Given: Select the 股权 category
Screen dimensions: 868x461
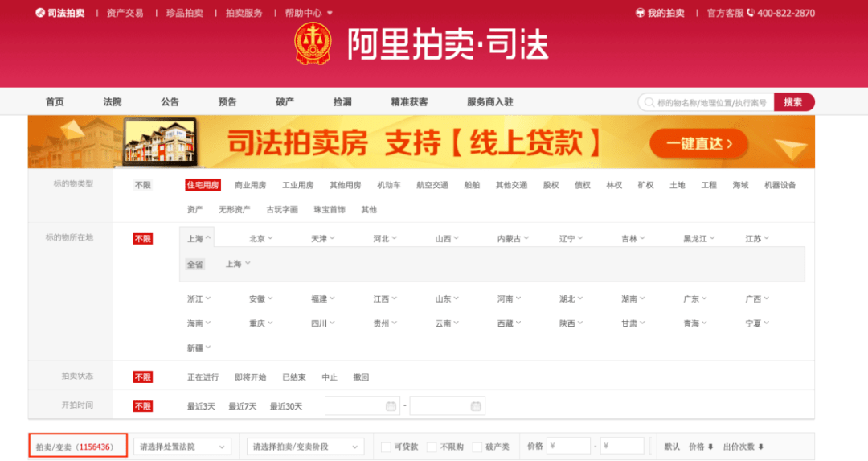Looking at the screenshot, I should pyautogui.click(x=551, y=185).
